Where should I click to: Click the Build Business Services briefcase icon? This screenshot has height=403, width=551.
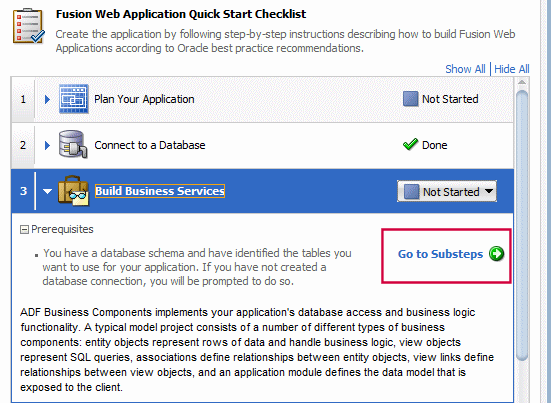tap(73, 191)
